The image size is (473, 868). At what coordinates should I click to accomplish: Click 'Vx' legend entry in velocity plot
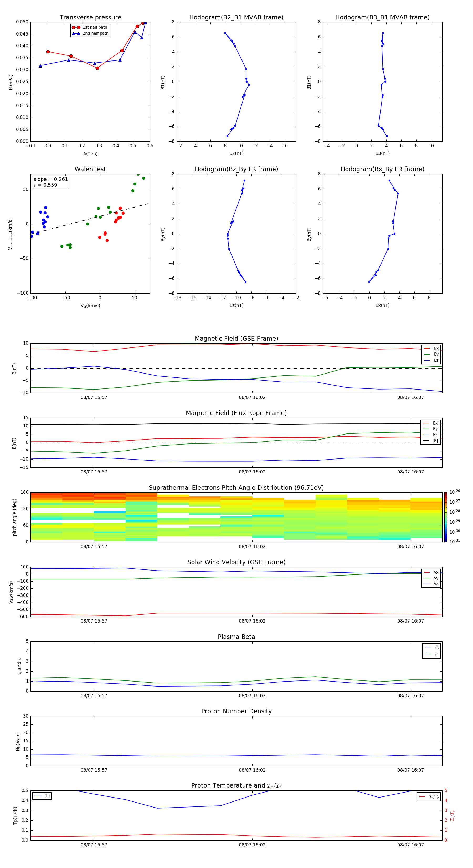tap(431, 572)
